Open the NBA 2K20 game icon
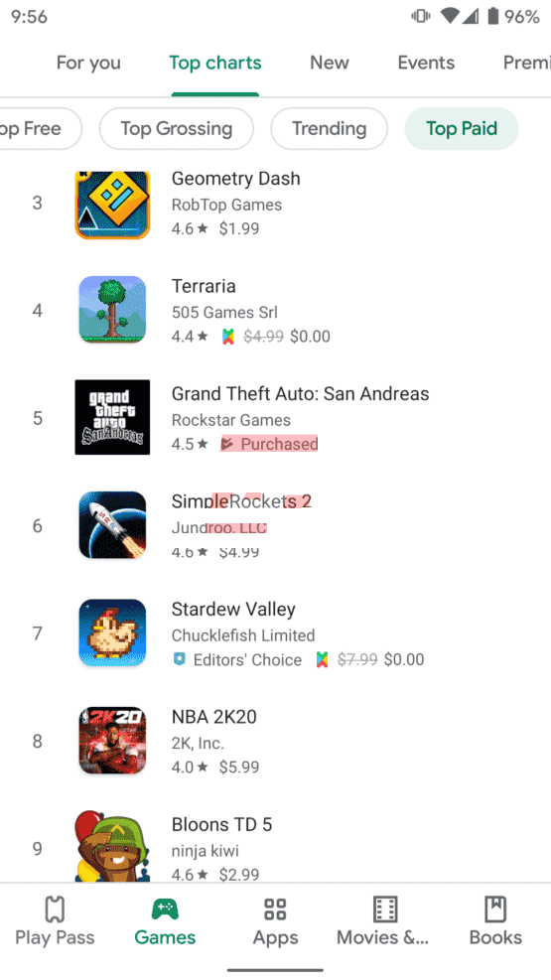Screen dimensions: 551x980 112,741
